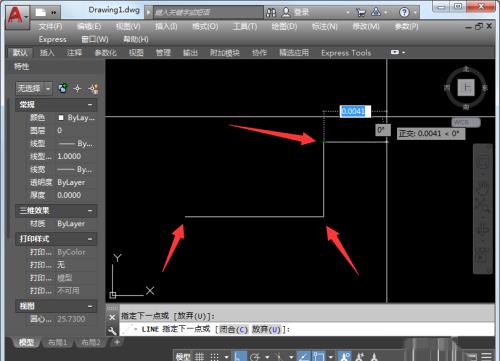This screenshot has width=500, height=361.
Task: Click the Quick Select icon in properties
Action: point(94,88)
